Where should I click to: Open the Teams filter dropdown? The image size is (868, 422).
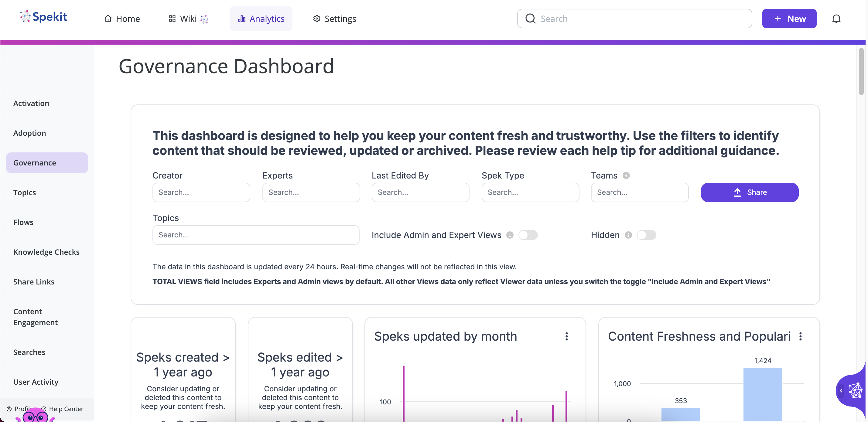(x=640, y=193)
